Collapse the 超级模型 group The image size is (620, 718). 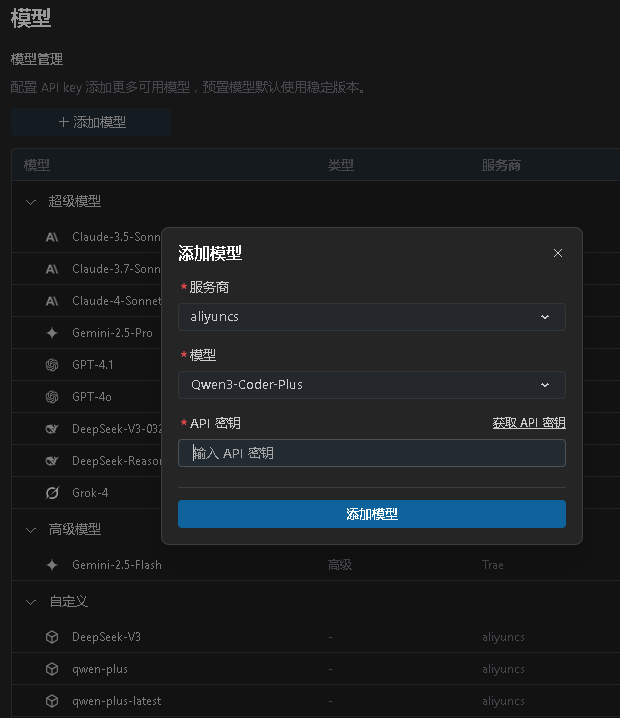coord(31,202)
